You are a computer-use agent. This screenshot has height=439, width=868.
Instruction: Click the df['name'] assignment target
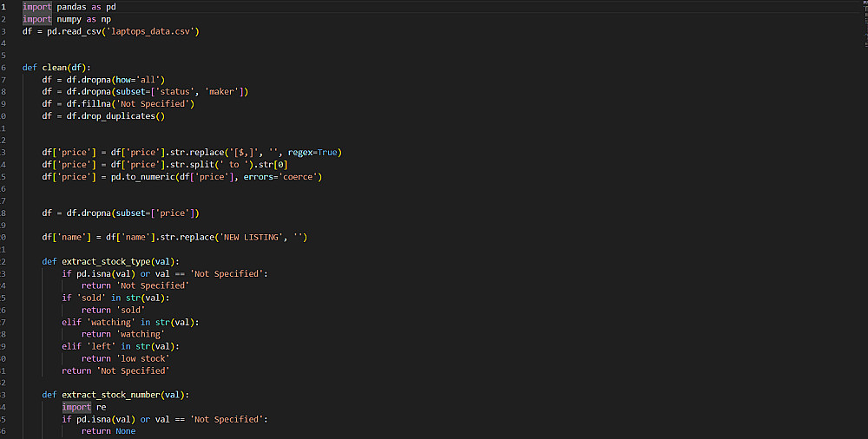coord(67,238)
